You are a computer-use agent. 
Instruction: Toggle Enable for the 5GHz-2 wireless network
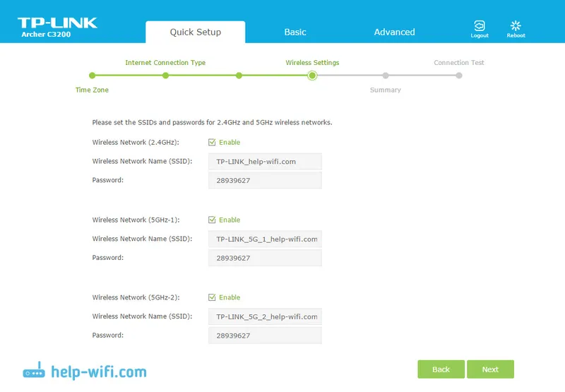coord(212,297)
